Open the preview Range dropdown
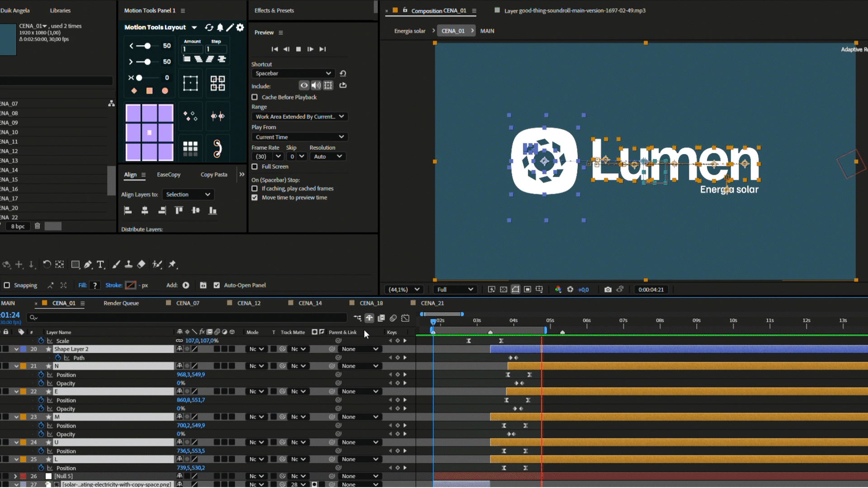868x488 pixels. pos(299,117)
